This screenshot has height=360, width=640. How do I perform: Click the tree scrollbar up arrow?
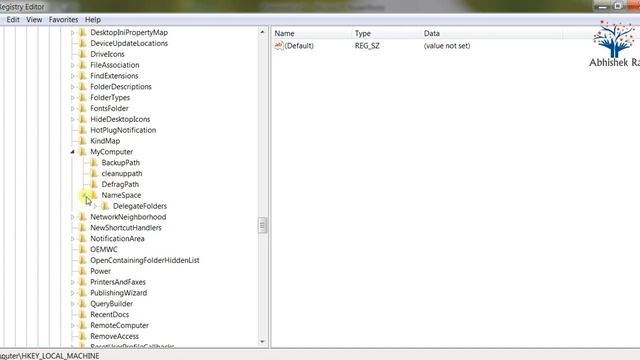262,32
